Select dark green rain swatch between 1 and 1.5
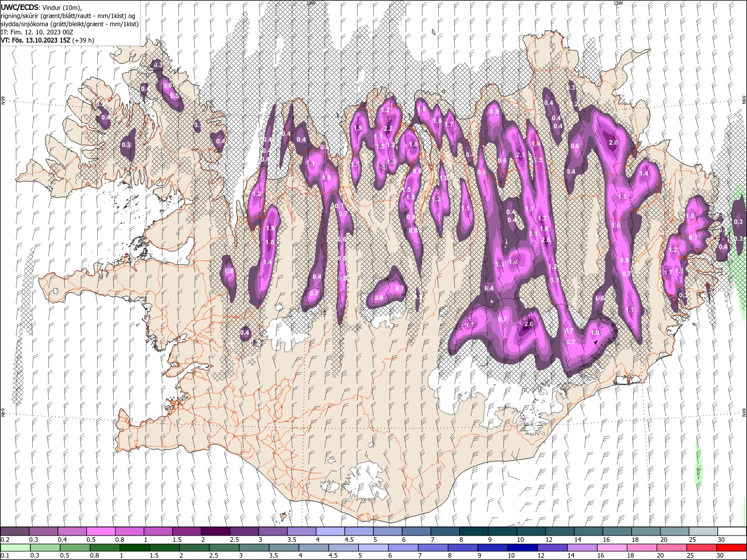 pyautogui.click(x=134, y=548)
